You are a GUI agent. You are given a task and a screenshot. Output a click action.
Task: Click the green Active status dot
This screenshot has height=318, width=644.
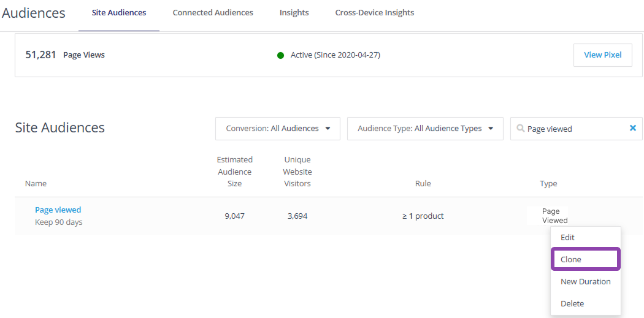(280, 55)
